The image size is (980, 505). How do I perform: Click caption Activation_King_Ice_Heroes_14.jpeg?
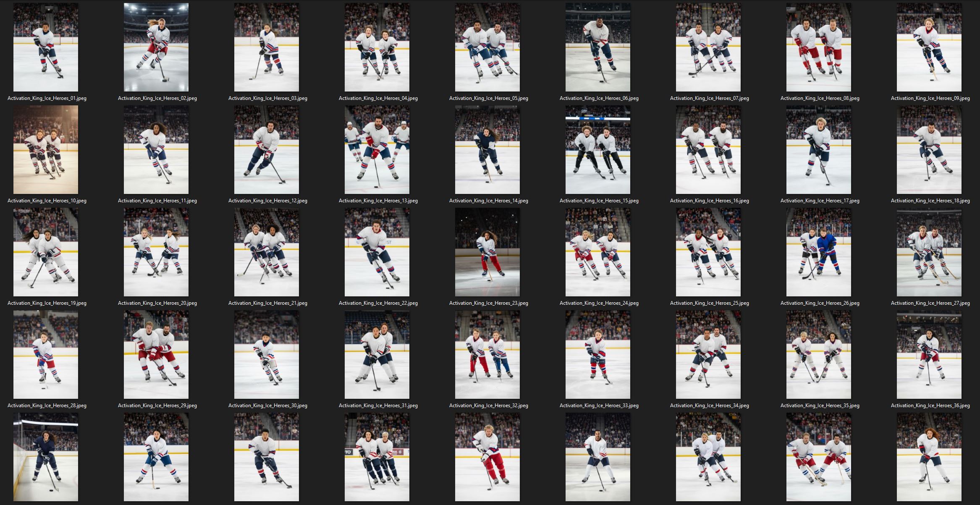(489, 201)
